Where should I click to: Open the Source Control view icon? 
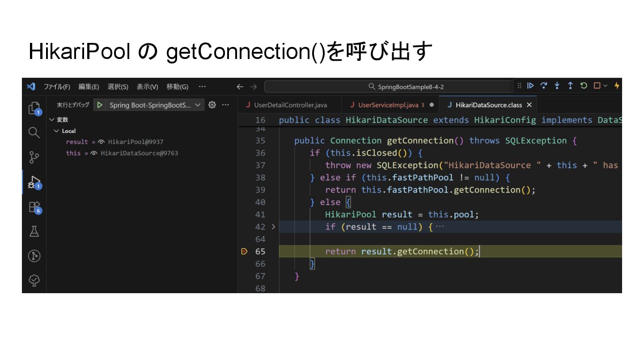[x=34, y=157]
